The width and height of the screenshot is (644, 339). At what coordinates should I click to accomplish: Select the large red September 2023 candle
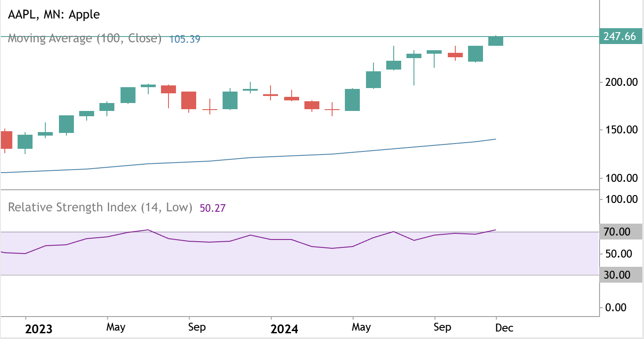point(189,100)
